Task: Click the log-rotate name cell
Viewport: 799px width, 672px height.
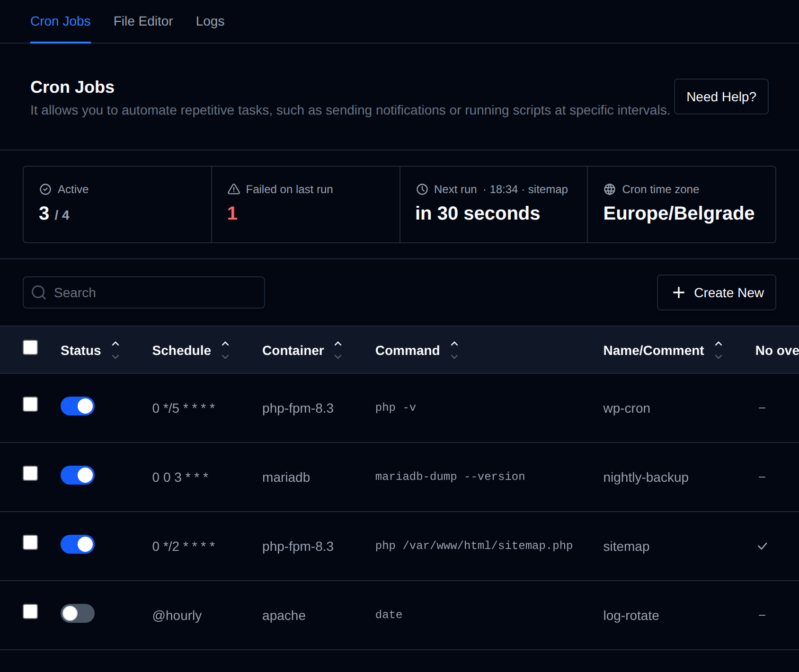Action: pyautogui.click(x=631, y=615)
